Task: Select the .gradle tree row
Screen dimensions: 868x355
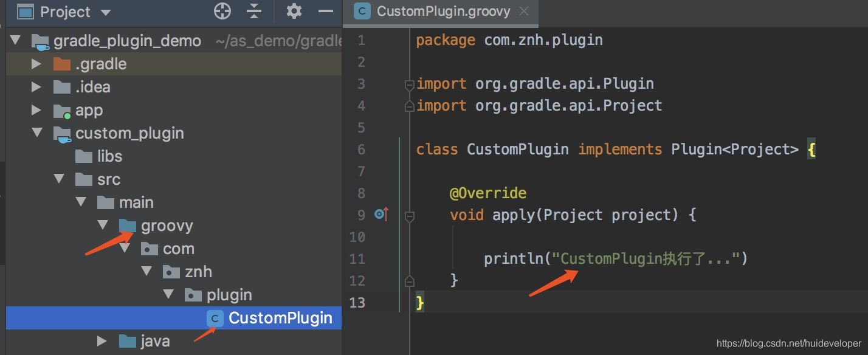Action: 174,64
